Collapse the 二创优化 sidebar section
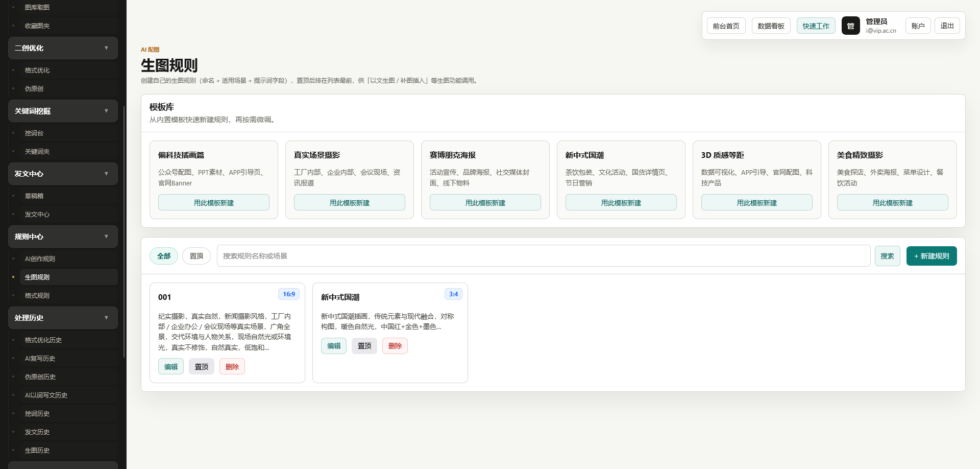Image resolution: width=980 pixels, height=469 pixels. tap(106, 48)
